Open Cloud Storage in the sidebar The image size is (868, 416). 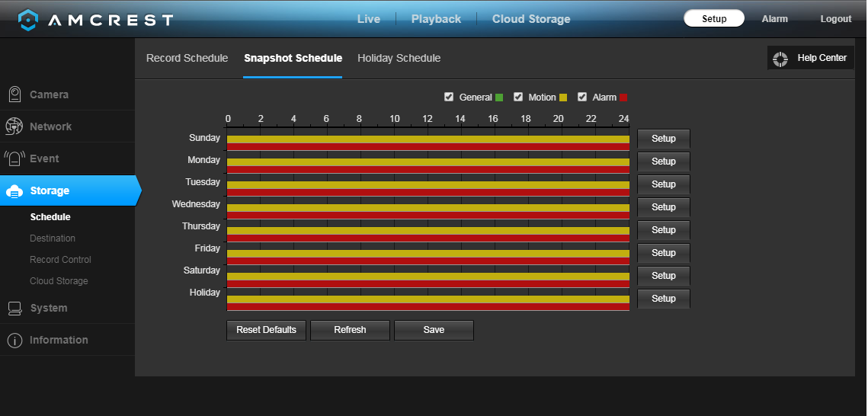59,281
